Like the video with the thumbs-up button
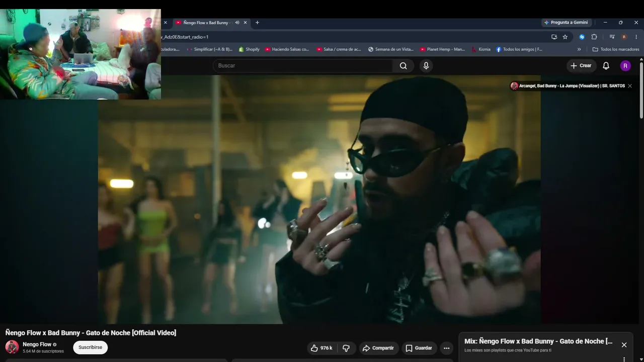The height and width of the screenshot is (362, 644). (x=321, y=348)
